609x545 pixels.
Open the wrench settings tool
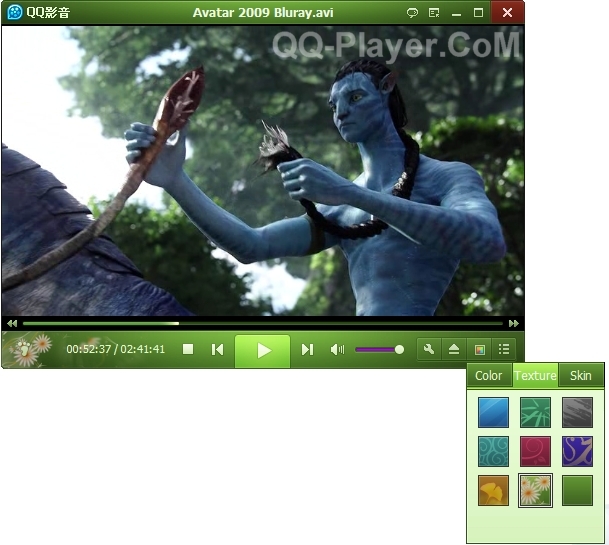429,349
